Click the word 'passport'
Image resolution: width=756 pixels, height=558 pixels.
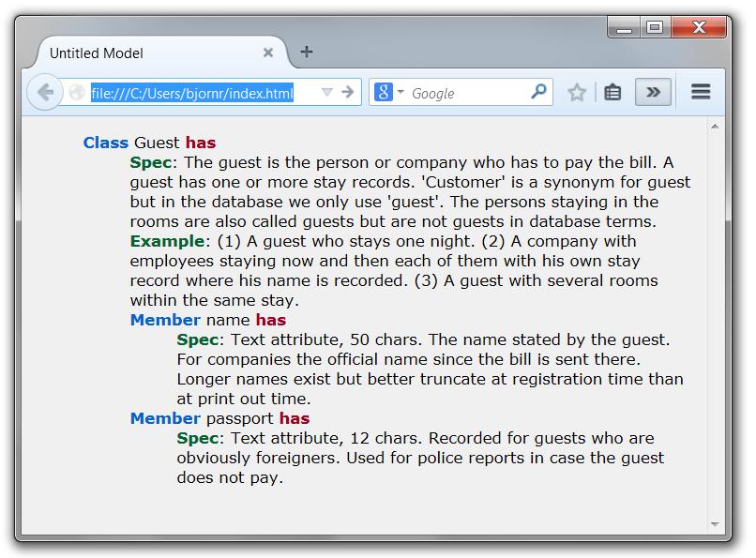coord(239,419)
